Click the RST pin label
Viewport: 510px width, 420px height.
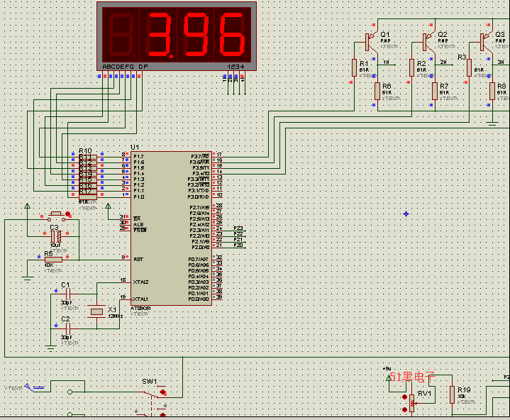138,259
